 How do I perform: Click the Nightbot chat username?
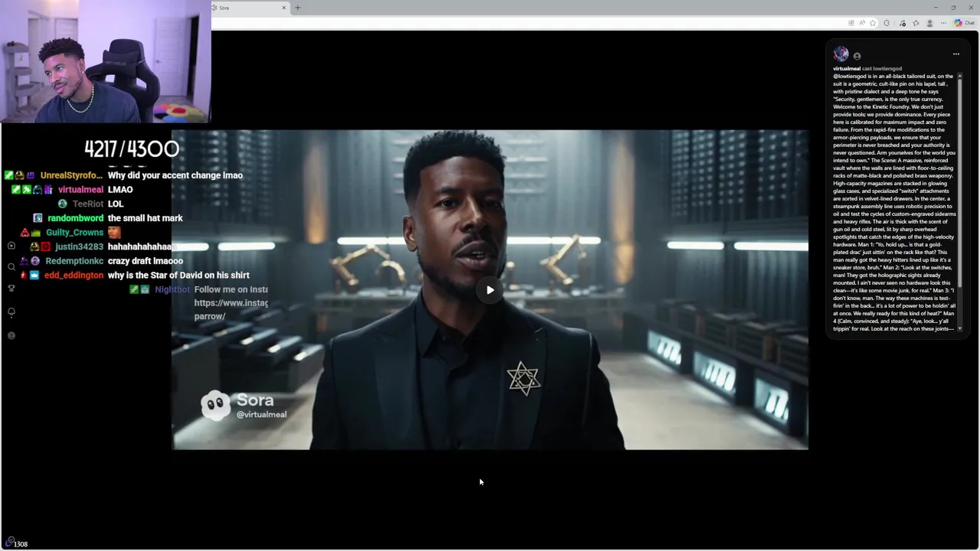point(172,289)
